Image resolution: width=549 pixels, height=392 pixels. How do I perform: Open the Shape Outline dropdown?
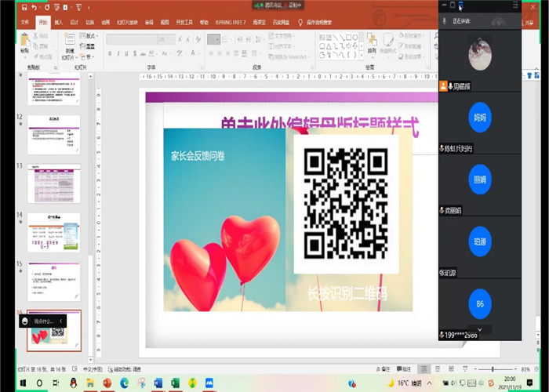coord(412,46)
